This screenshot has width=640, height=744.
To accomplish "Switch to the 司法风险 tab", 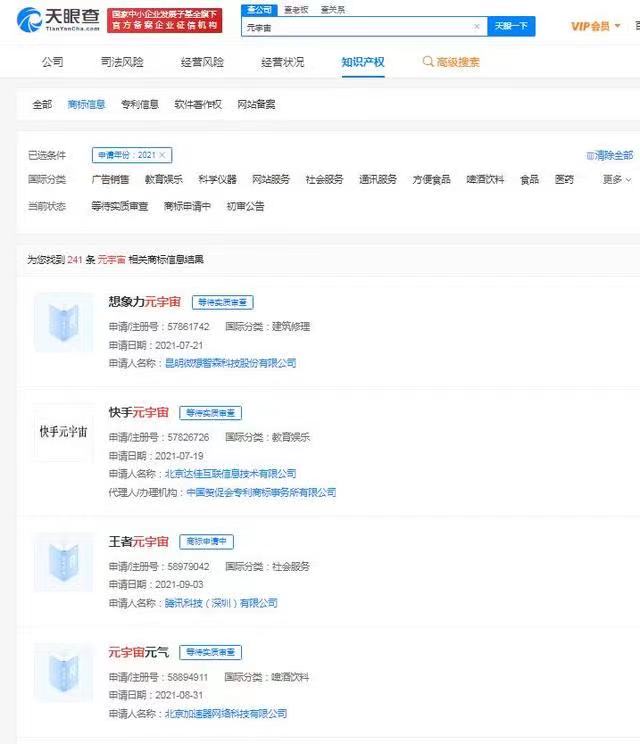I will point(122,62).
